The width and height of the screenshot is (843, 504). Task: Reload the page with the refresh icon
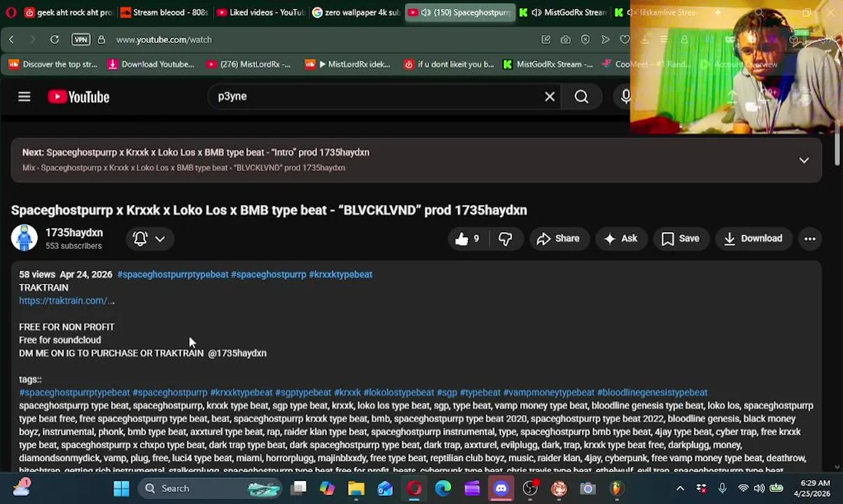(54, 40)
